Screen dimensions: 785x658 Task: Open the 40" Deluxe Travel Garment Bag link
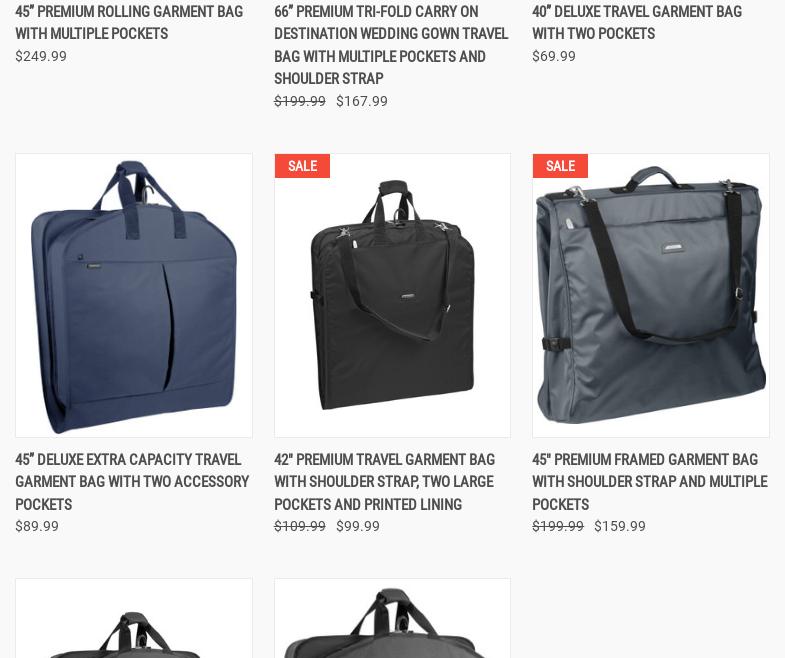(637, 23)
